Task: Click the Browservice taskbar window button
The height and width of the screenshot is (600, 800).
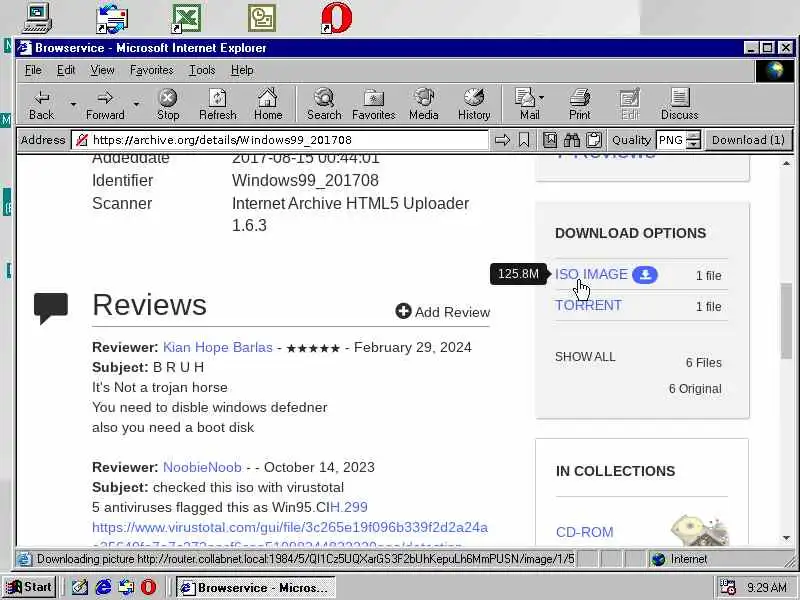Action: click(x=255, y=587)
